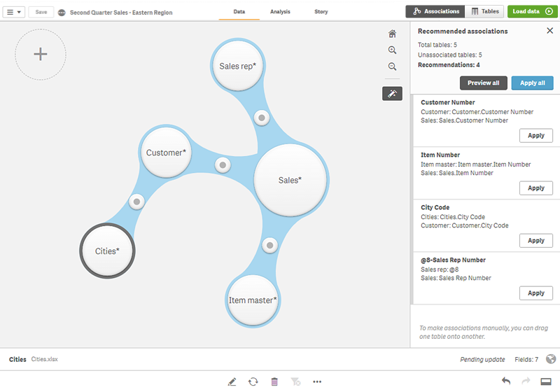The image size is (560, 392).
Task: Select the Tables view
Action: pyautogui.click(x=484, y=11)
